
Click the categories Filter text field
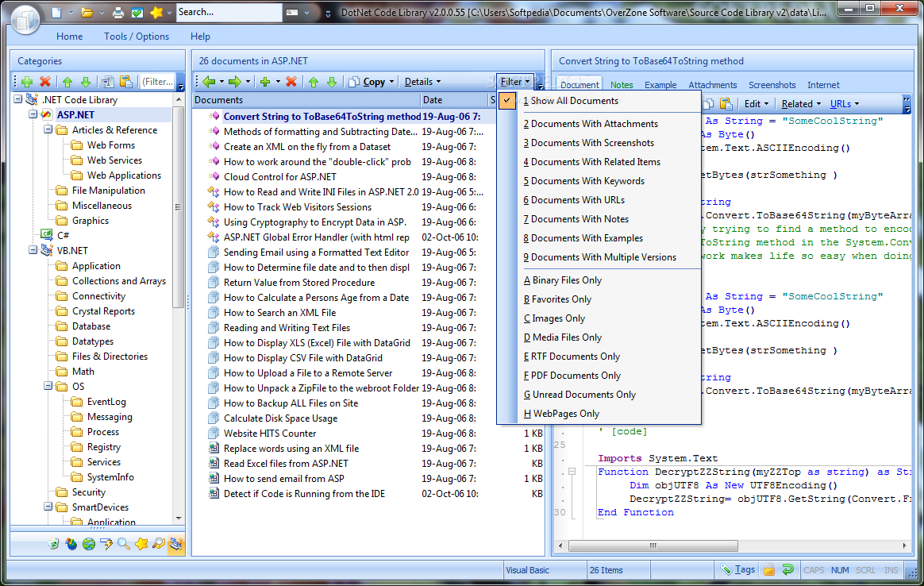[157, 82]
